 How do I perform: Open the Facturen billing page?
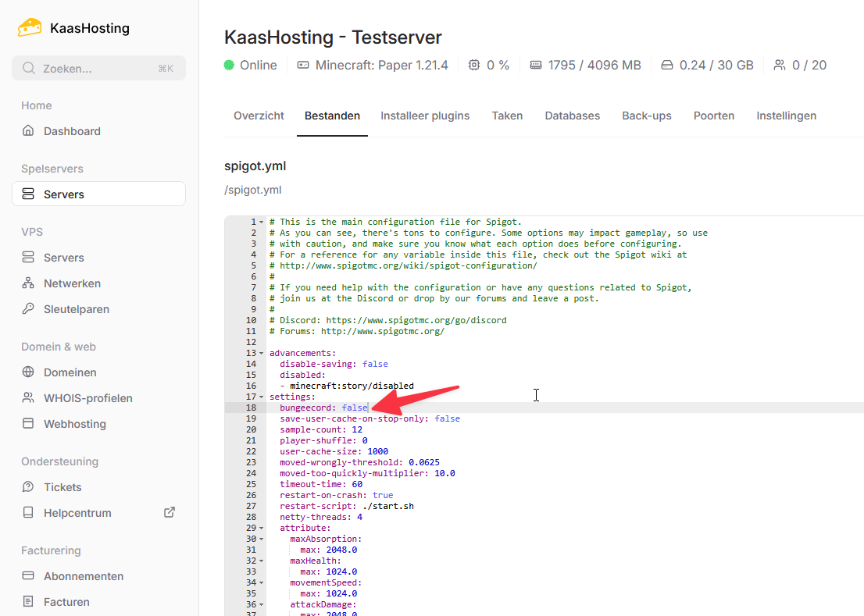(66, 602)
